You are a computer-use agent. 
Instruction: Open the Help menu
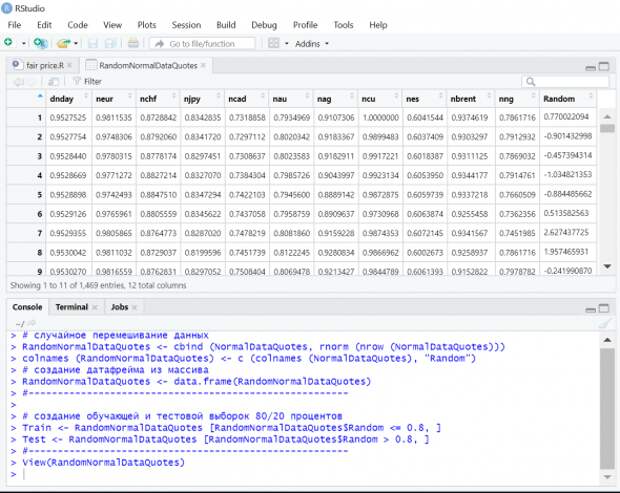(378, 25)
